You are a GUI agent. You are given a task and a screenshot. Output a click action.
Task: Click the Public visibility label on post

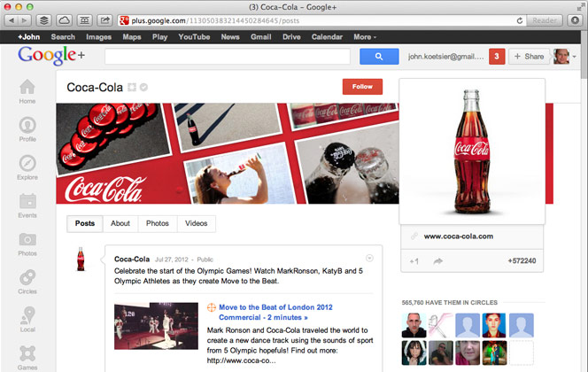point(205,260)
